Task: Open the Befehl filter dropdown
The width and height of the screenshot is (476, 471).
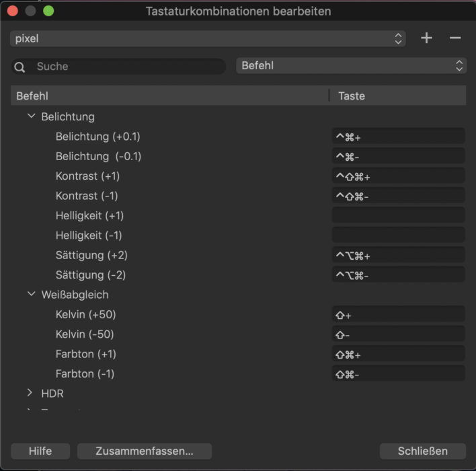Action: point(351,66)
